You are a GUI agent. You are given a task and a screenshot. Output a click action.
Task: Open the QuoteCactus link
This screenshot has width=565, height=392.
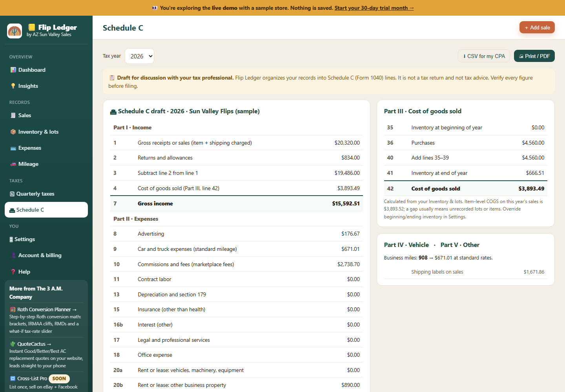point(31,344)
